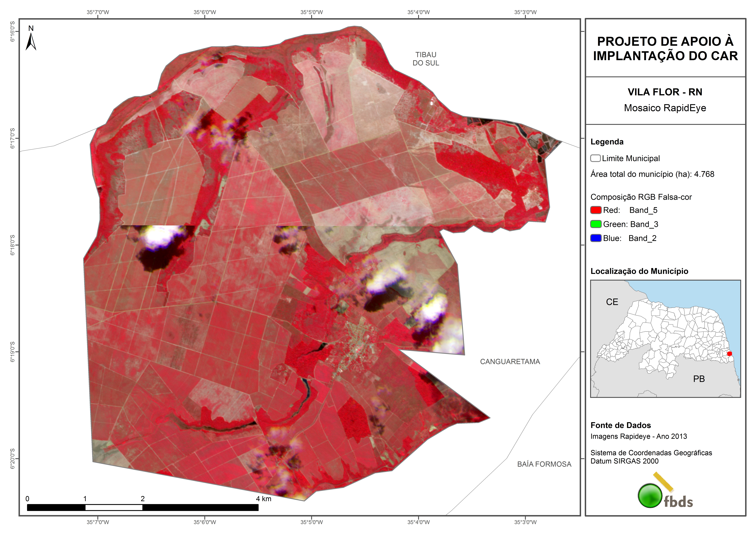The image size is (756, 534).
Task: Click the north arrow compass icon
Action: (x=31, y=41)
